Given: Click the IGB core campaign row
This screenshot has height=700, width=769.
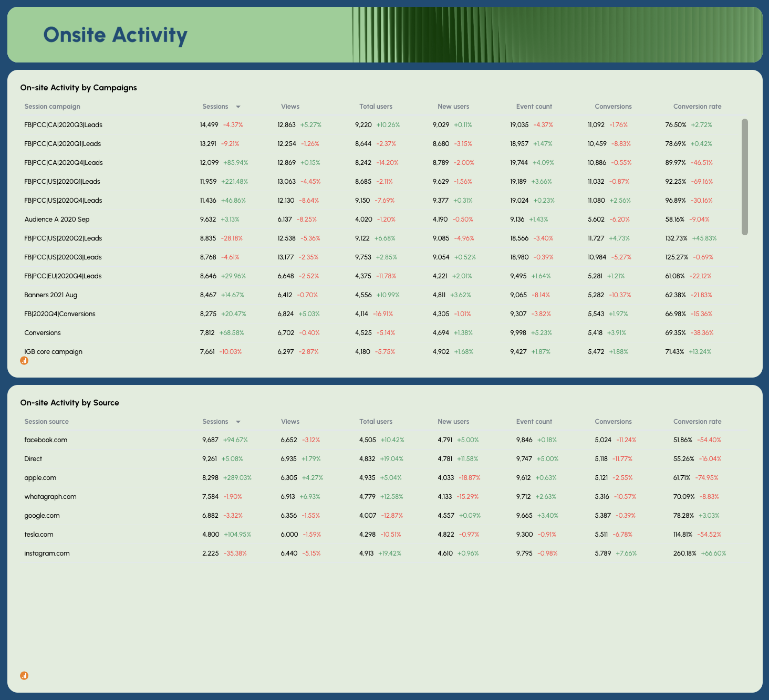Looking at the screenshot, I should 53,351.
